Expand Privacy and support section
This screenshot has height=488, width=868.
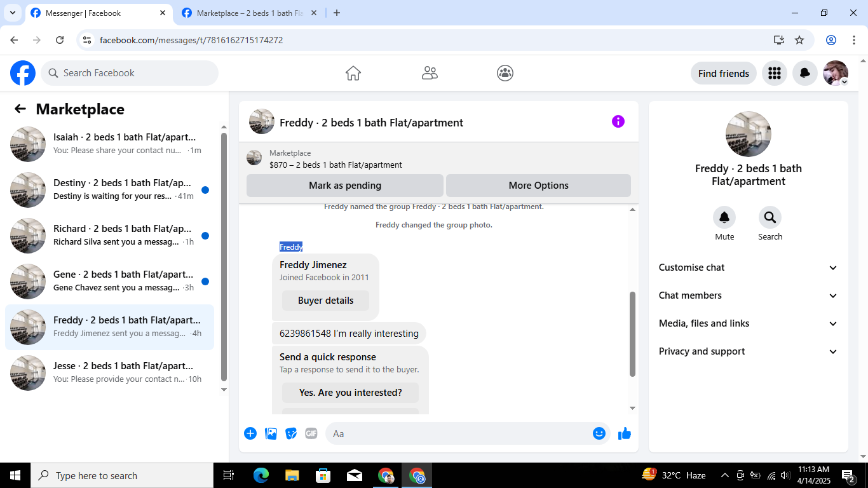(x=748, y=351)
